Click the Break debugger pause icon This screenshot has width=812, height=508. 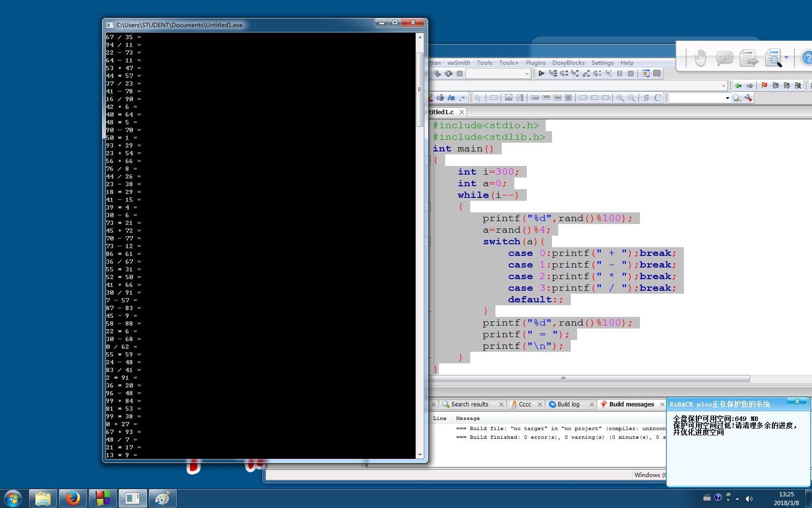[620, 74]
